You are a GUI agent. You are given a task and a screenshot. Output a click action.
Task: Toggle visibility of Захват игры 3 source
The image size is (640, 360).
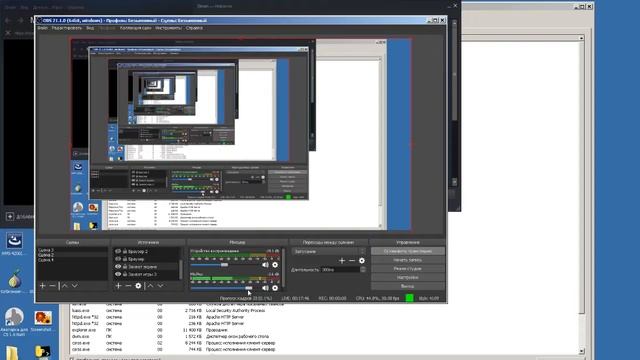tap(118, 274)
